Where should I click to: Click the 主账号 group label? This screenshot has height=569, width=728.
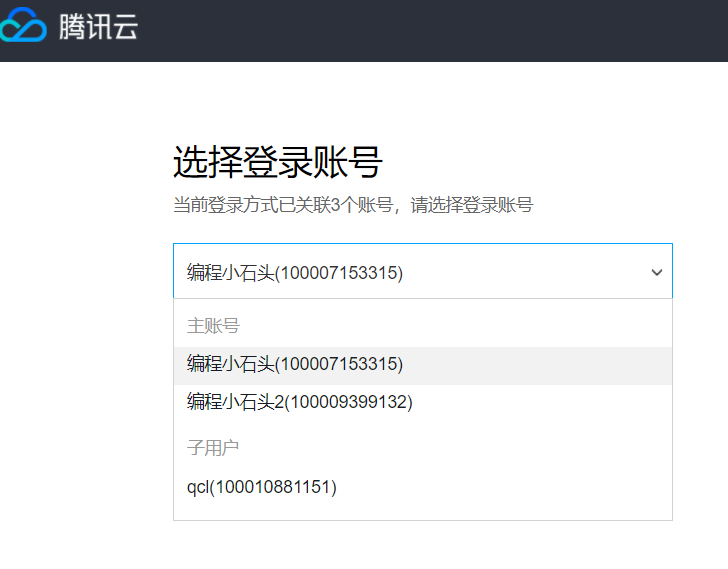point(213,326)
